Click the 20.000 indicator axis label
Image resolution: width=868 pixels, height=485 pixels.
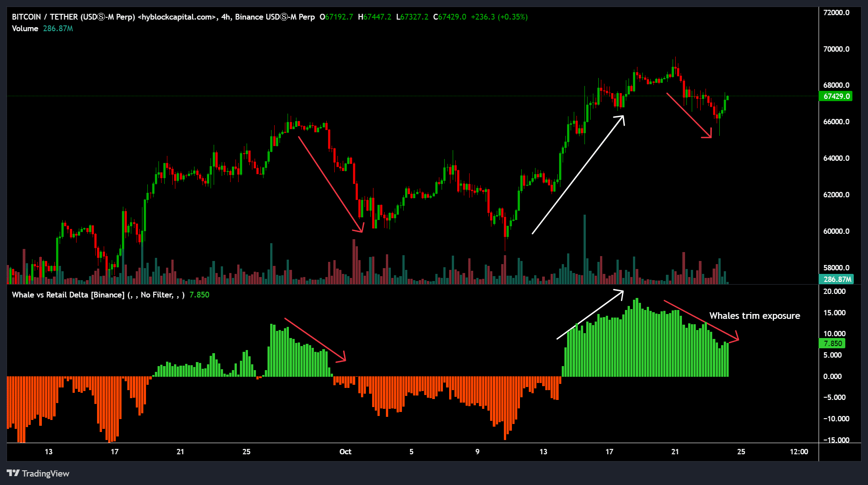[x=835, y=291]
